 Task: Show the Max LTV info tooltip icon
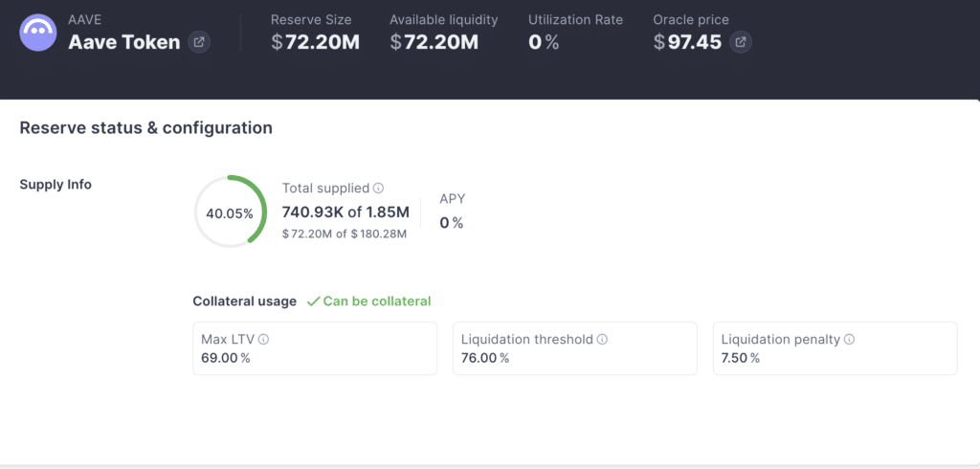(263, 340)
